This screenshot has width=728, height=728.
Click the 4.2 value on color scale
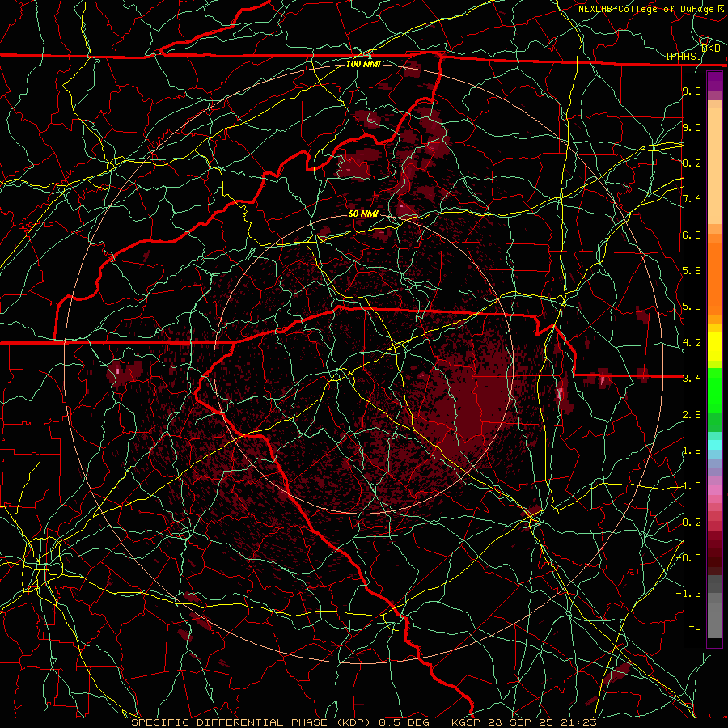pos(692,343)
